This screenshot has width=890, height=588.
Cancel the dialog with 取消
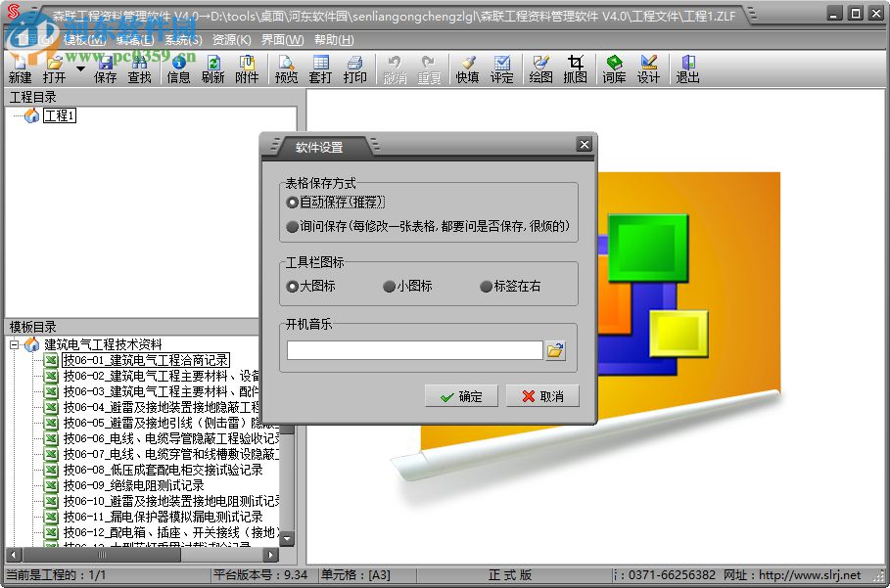(x=541, y=396)
